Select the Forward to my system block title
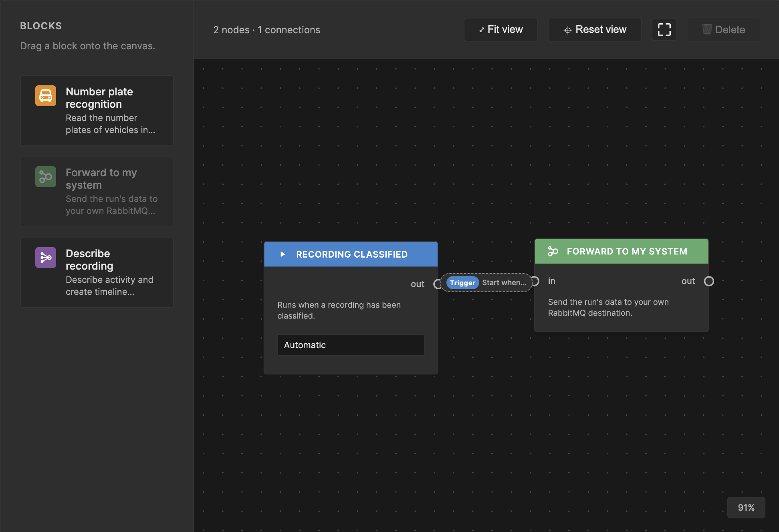The height and width of the screenshot is (532, 779). click(x=101, y=179)
